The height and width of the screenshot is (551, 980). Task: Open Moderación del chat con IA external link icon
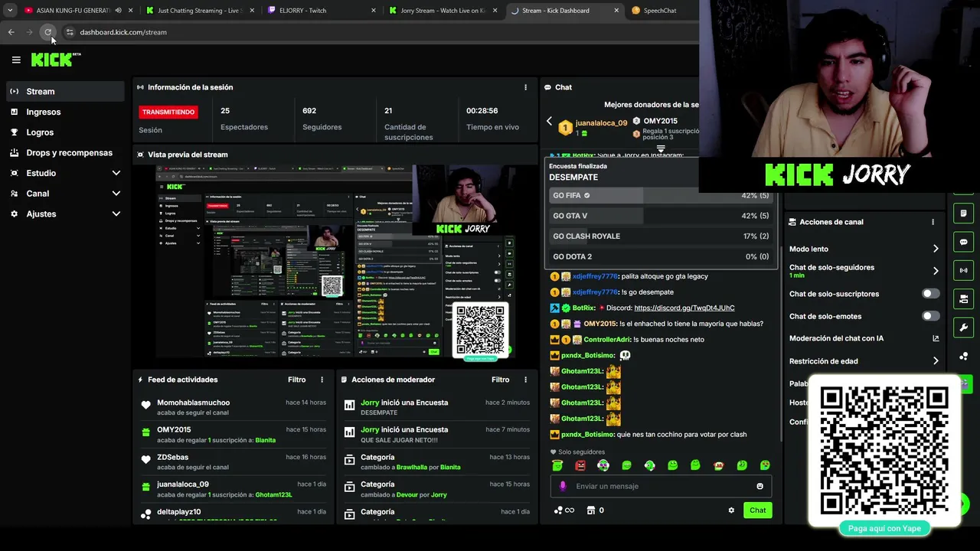[x=936, y=338]
